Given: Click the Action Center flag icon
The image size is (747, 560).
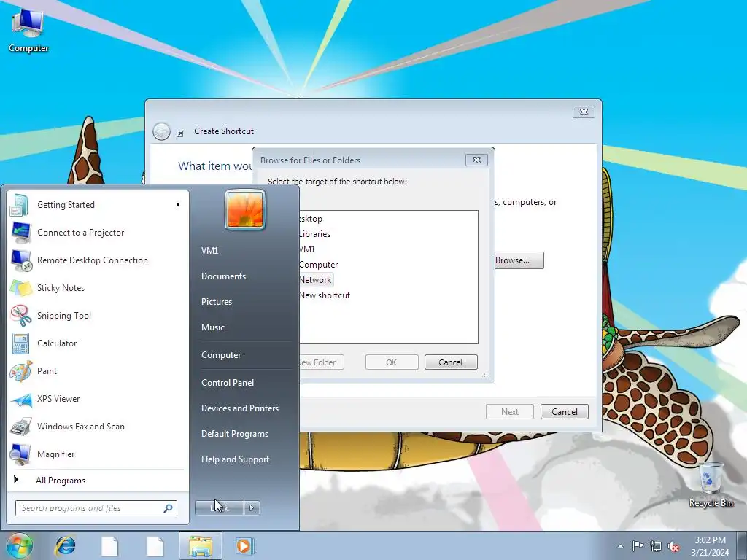Looking at the screenshot, I should [638, 545].
